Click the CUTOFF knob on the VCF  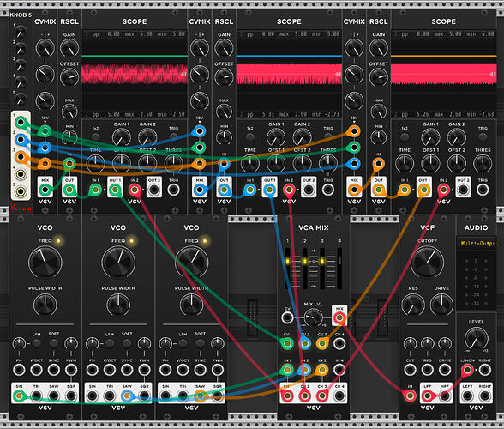(428, 262)
